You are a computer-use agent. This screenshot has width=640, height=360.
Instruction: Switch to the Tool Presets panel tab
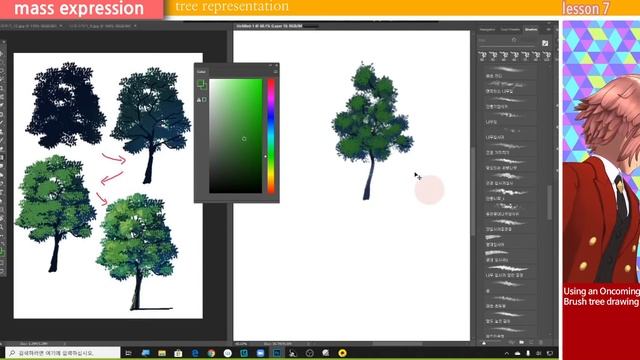coord(510,29)
